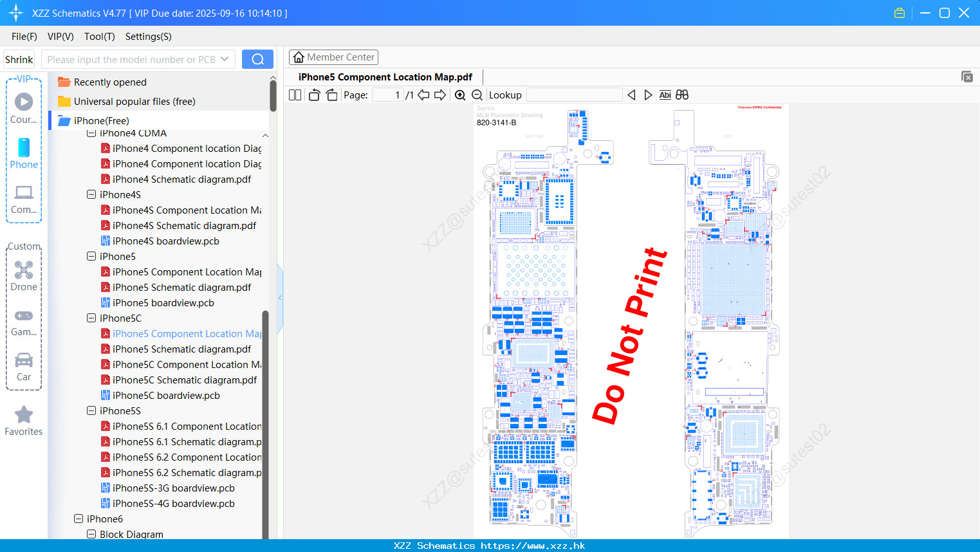Collapse the iPhone4S node

(x=91, y=194)
